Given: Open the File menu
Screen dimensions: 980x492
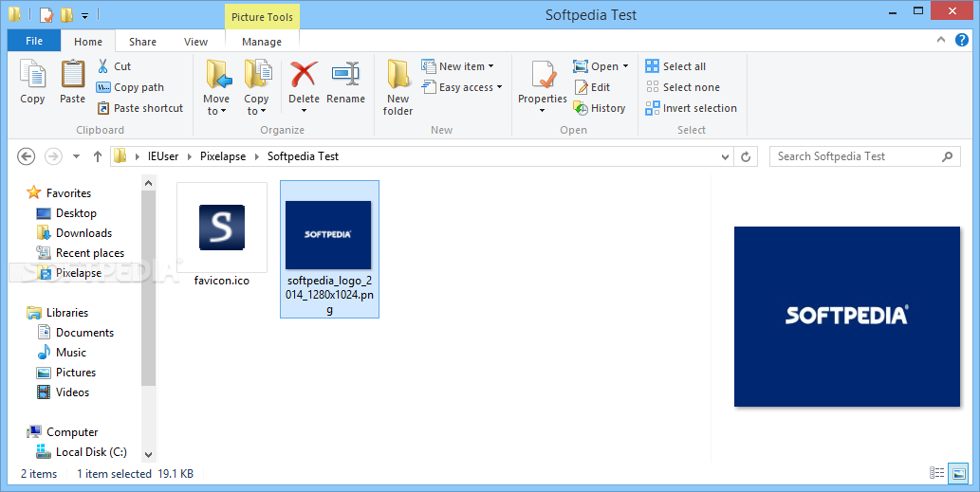Looking at the screenshot, I should pos(34,41).
